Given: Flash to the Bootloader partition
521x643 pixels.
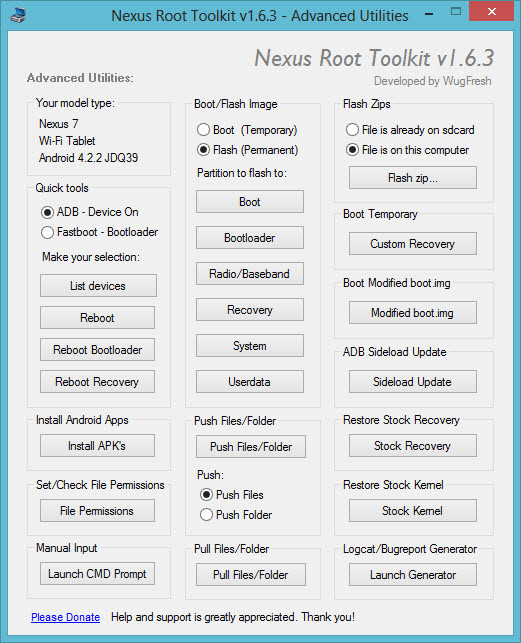Looking at the screenshot, I should [x=250, y=238].
